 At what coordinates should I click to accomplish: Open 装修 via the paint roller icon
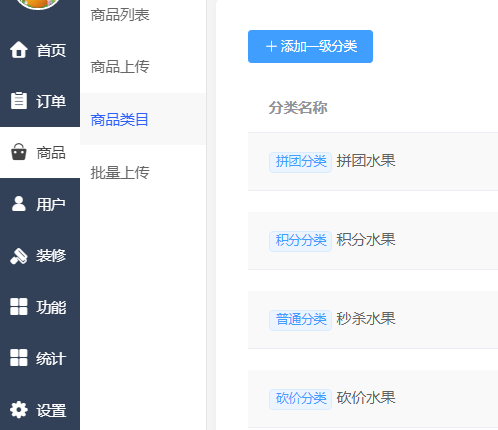[19, 256]
